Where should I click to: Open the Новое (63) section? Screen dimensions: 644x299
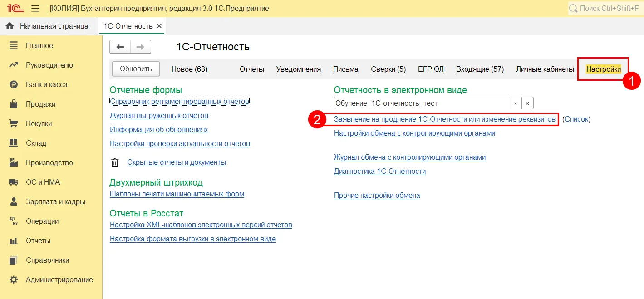pos(189,69)
